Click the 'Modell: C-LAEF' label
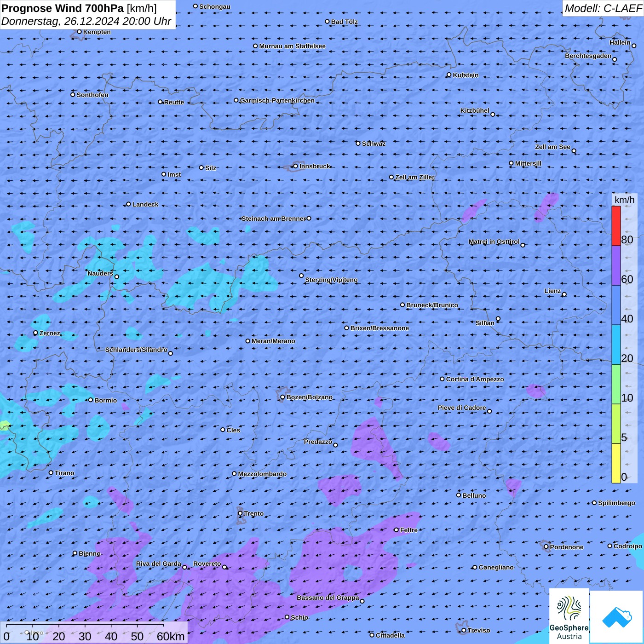 (603, 8)
